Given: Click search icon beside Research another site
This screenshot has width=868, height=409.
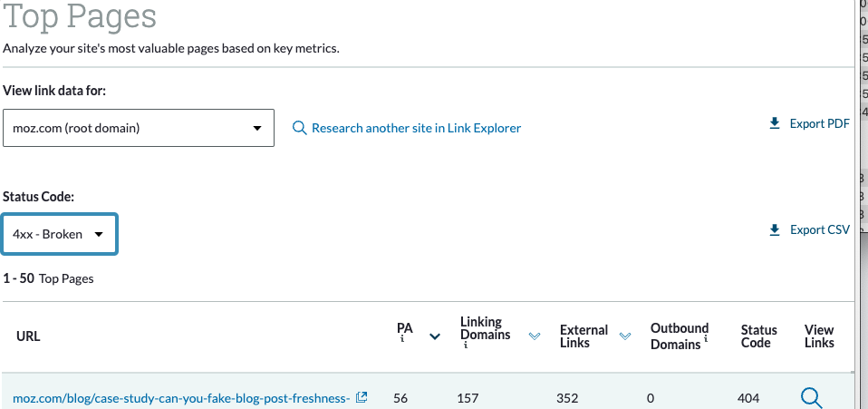Looking at the screenshot, I should [299, 129].
